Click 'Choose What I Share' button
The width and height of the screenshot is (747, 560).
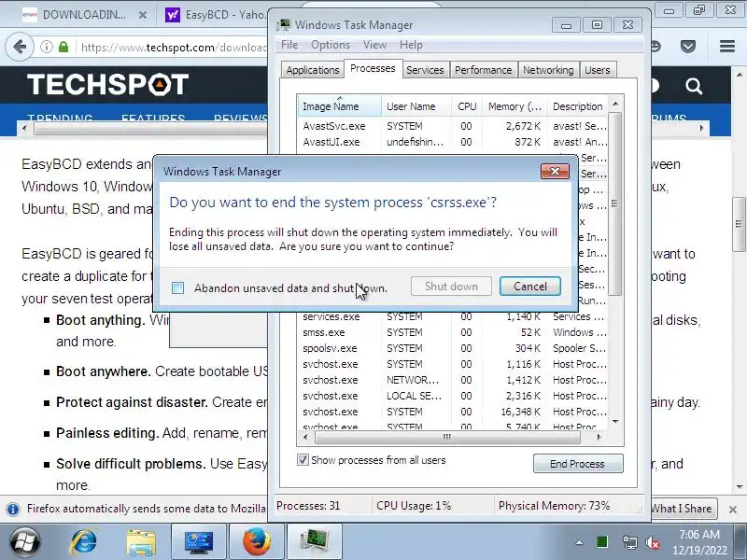[684, 509]
